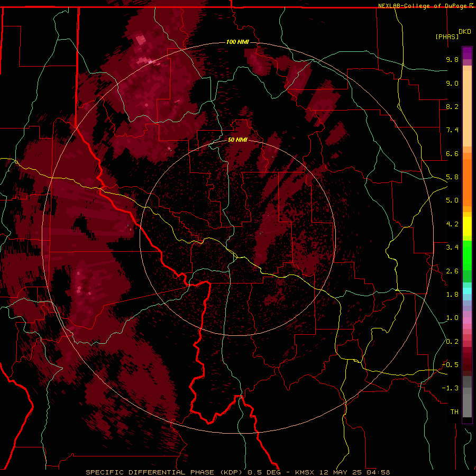This screenshot has height=476, width=476.
Task: Click the 100 NMI range ring label
Action: tap(237, 42)
